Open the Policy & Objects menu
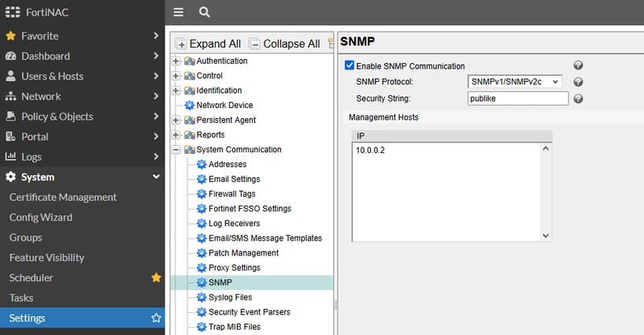Screen dimensions: 644x335 tap(82, 117)
